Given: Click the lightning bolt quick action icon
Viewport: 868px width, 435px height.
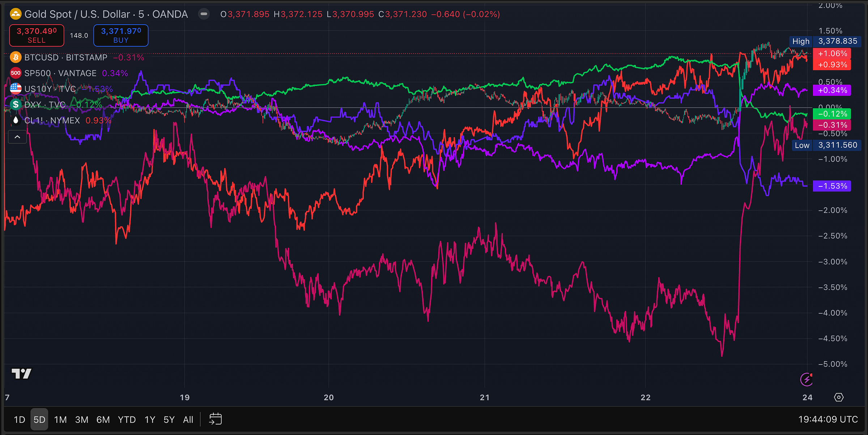Looking at the screenshot, I should [806, 379].
